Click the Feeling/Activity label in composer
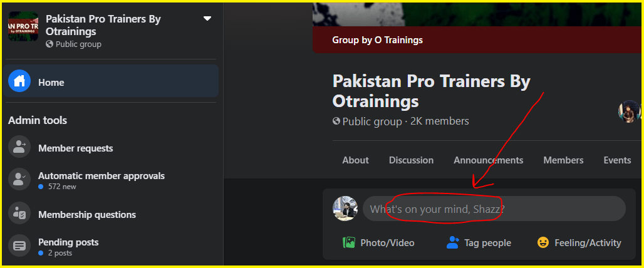Image resolution: width=644 pixels, height=268 pixels. pos(588,243)
